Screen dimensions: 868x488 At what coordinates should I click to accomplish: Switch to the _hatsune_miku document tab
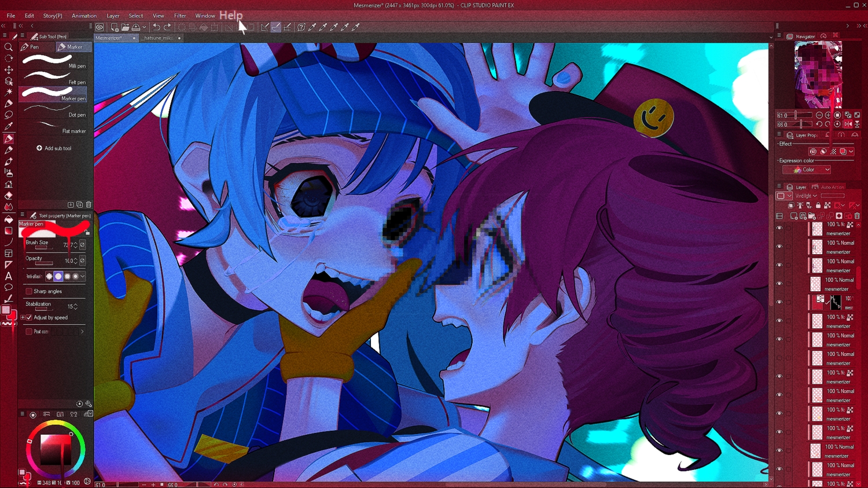pyautogui.click(x=159, y=38)
